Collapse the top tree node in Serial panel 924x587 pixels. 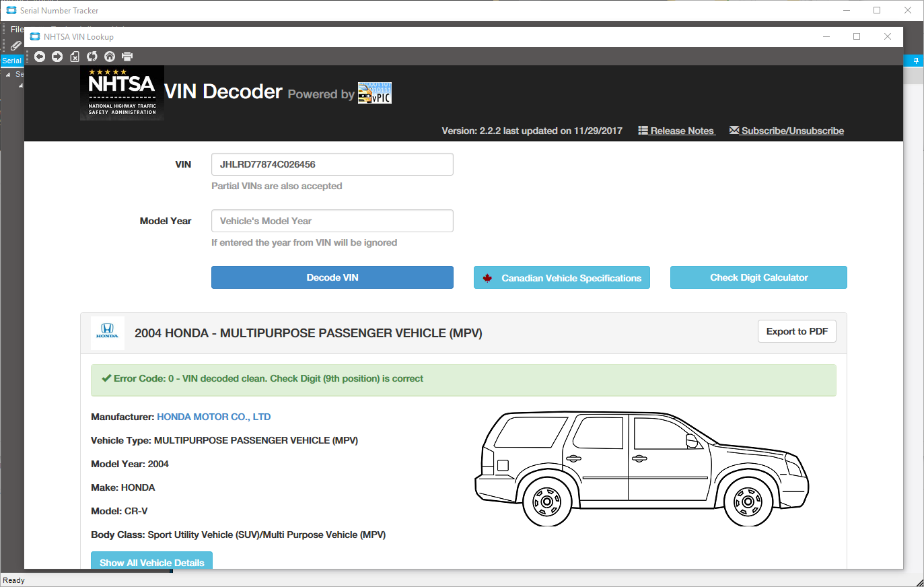(8, 75)
